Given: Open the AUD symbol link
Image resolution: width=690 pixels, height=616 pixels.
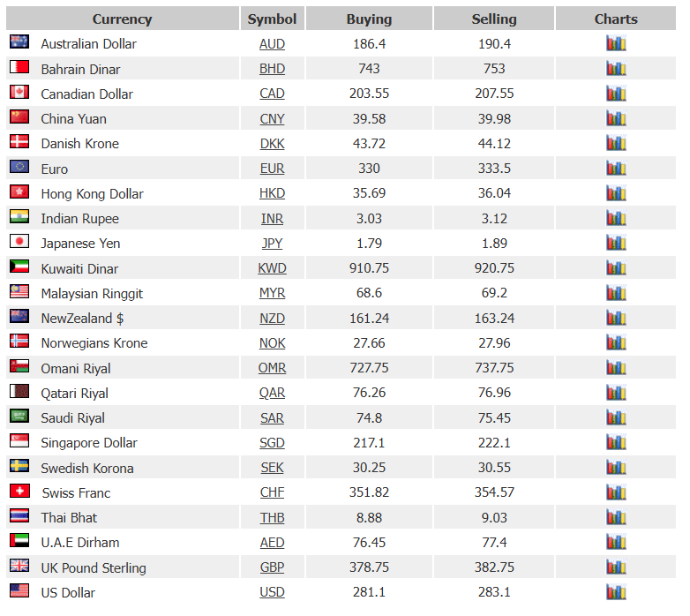Looking at the screenshot, I should pos(272,44).
